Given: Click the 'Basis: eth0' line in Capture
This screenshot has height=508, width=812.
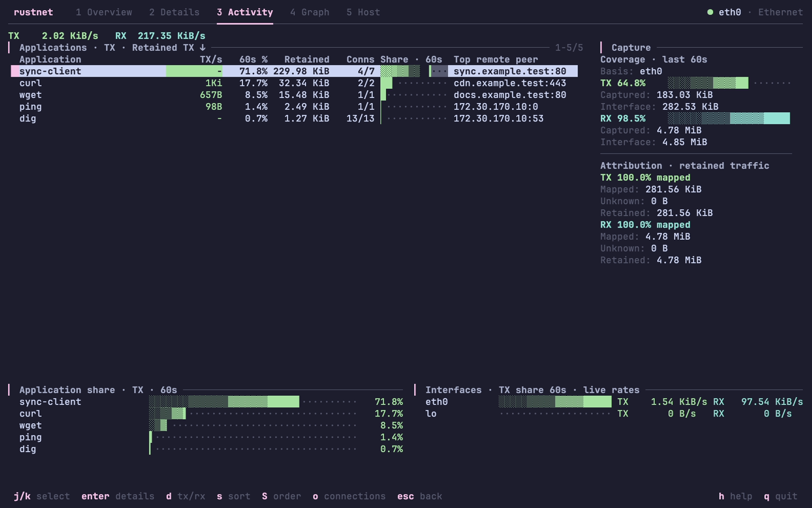Looking at the screenshot, I should [x=631, y=71].
